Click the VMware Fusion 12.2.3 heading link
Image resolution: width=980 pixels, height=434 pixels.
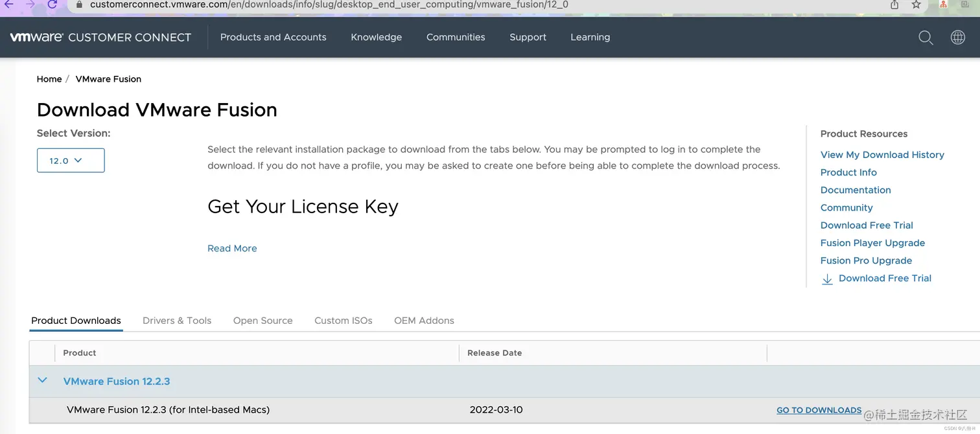click(117, 382)
